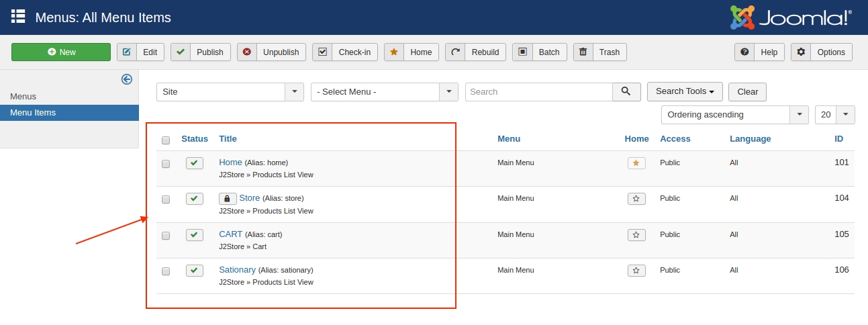Open the Sationary menu item link
This screenshot has width=868, height=325.
pos(237,270)
